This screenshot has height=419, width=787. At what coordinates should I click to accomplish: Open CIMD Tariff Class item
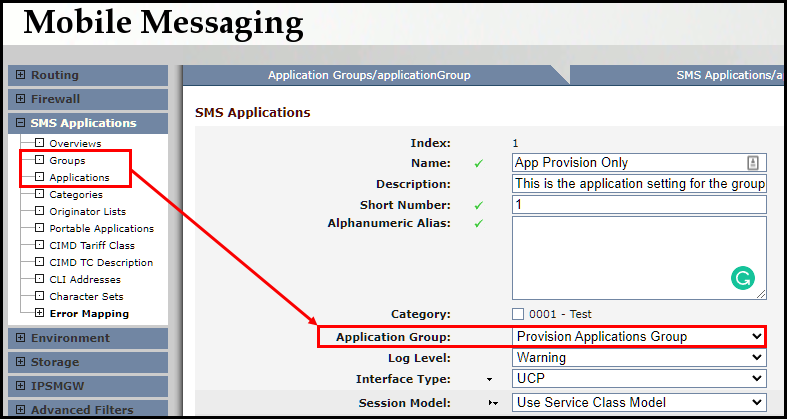[92, 246]
